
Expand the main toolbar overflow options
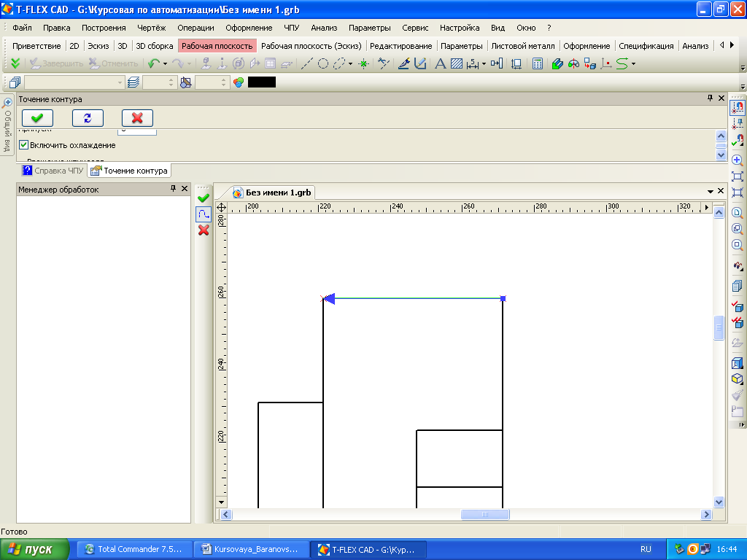pos(743,68)
